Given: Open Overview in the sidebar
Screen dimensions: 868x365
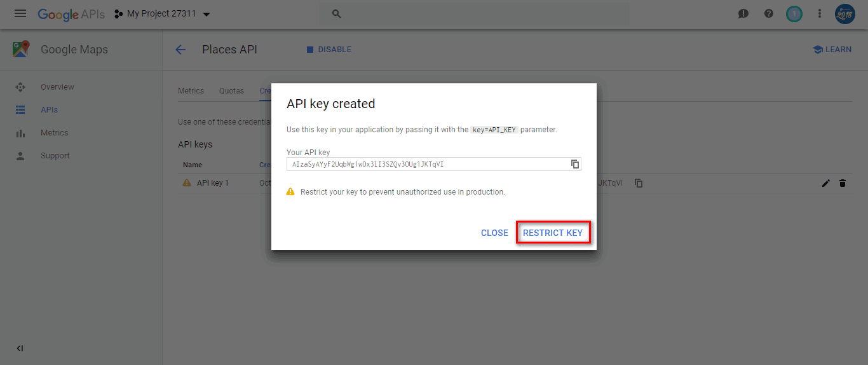Looking at the screenshot, I should [x=57, y=87].
